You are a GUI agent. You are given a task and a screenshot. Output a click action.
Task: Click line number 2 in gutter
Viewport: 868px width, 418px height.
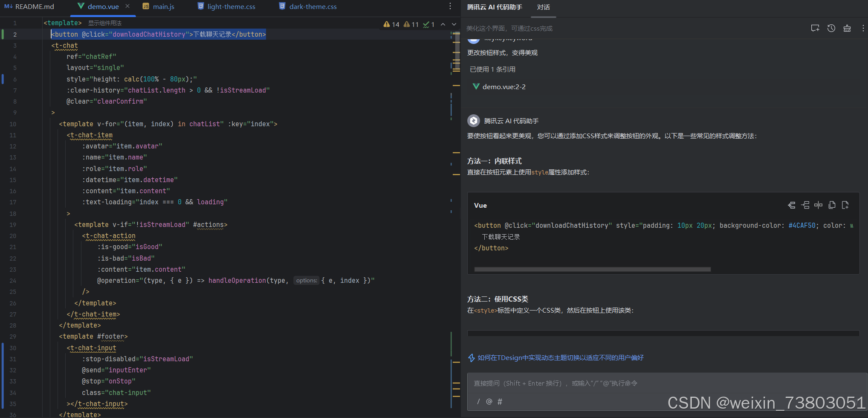(x=15, y=34)
